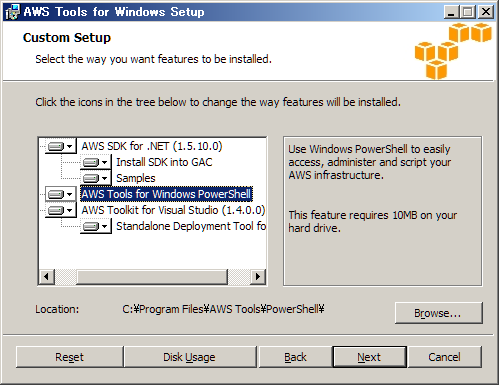Select the Samples tree item
The width and height of the screenshot is (499, 385).
(136, 178)
